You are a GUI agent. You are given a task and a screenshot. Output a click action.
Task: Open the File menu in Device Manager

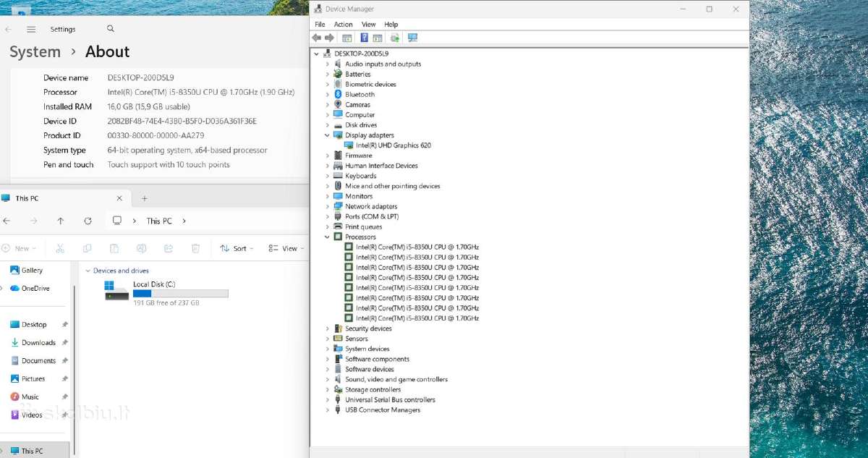coord(320,25)
